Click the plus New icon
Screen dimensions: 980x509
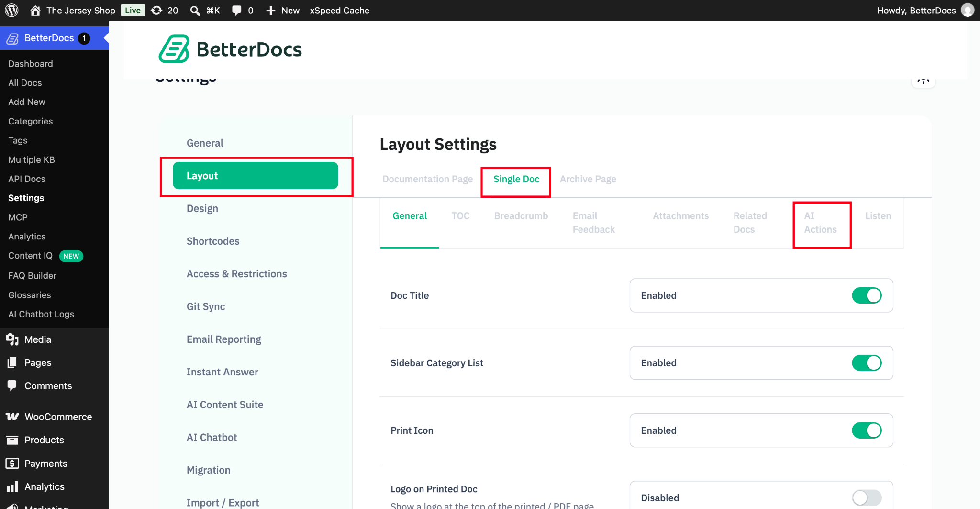271,11
